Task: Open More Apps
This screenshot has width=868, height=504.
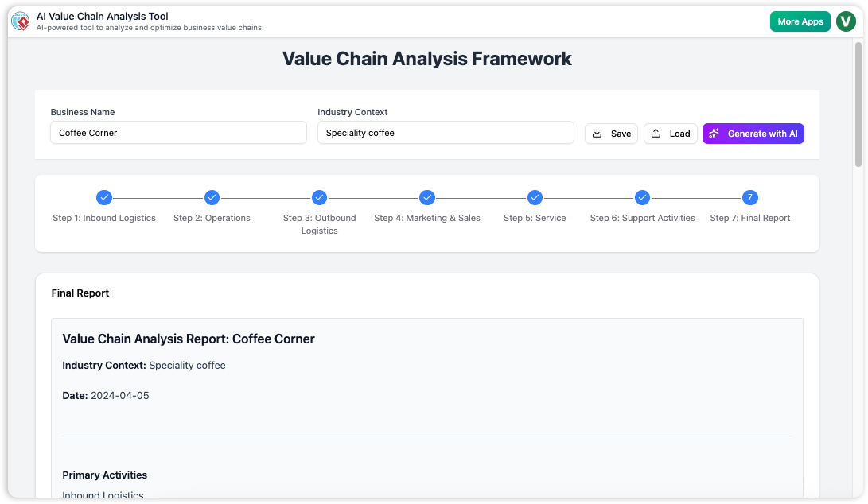Action: point(800,21)
